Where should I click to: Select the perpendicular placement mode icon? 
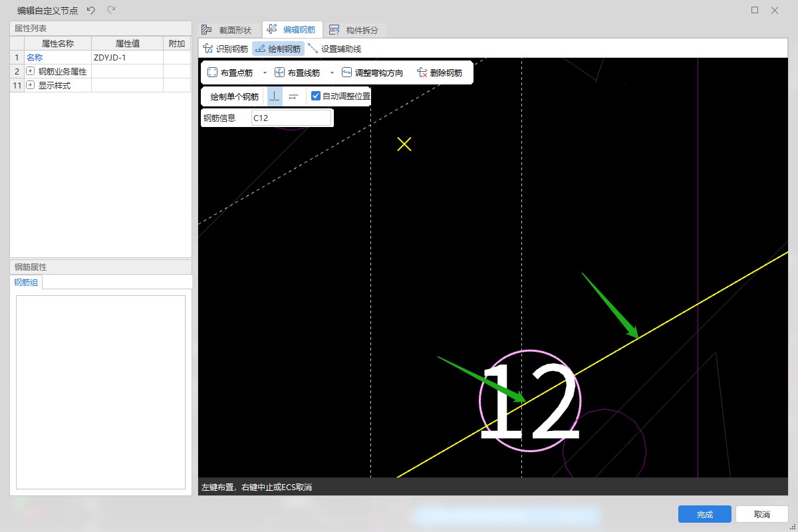coord(275,96)
